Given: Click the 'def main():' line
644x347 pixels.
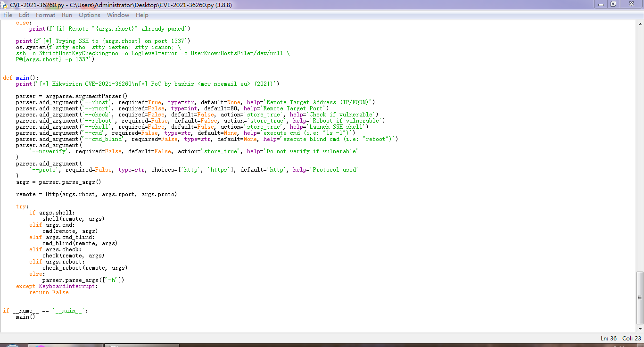Looking at the screenshot, I should pos(21,78).
